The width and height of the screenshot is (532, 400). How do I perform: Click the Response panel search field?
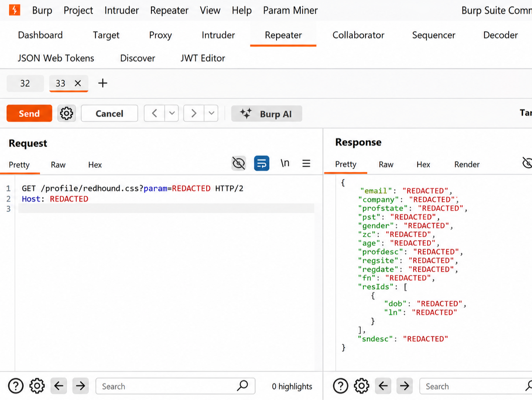pyautogui.click(x=475, y=386)
